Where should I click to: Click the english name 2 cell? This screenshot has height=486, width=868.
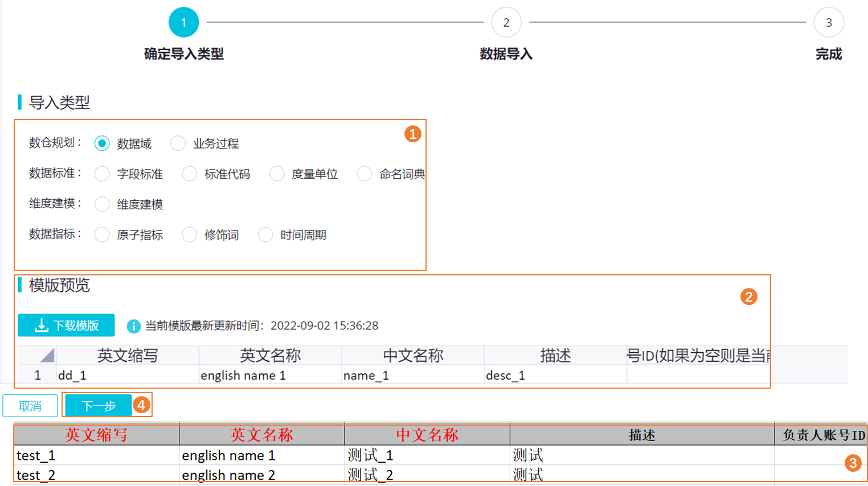pyautogui.click(x=261, y=475)
